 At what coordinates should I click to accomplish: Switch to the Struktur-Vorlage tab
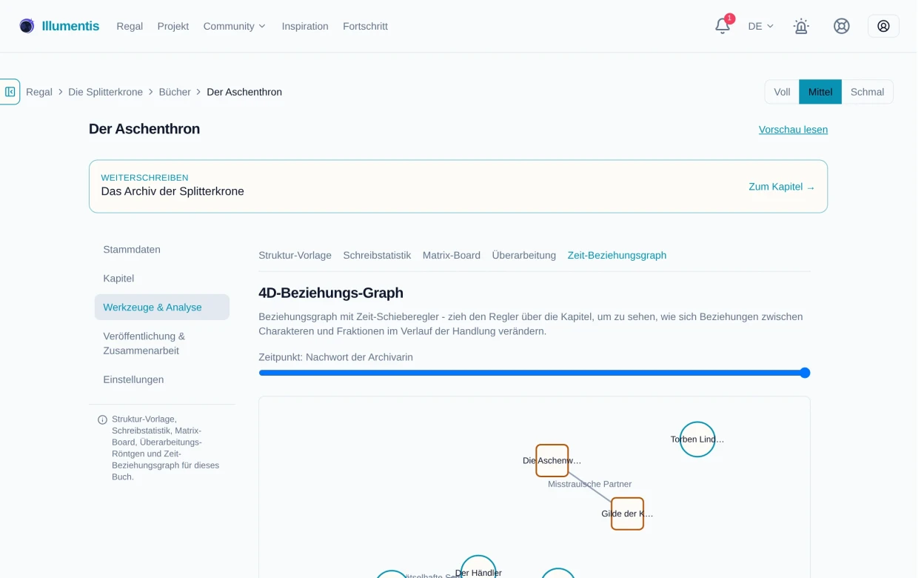point(295,255)
